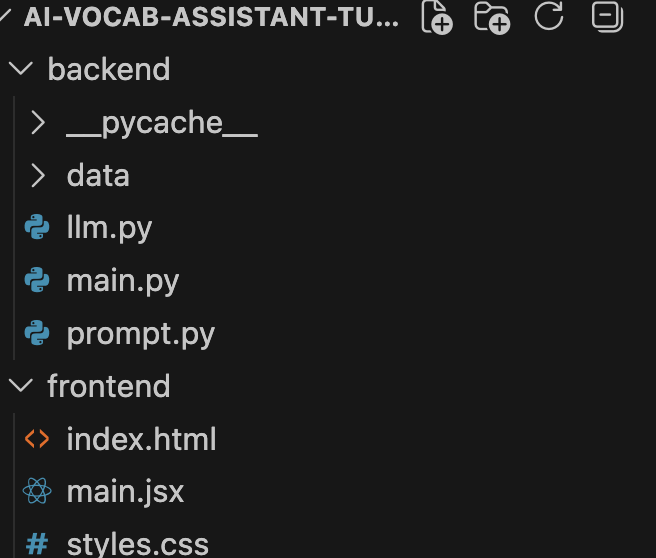Click the Python icon beside prompt.py
656x558 pixels.
click(x=37, y=334)
